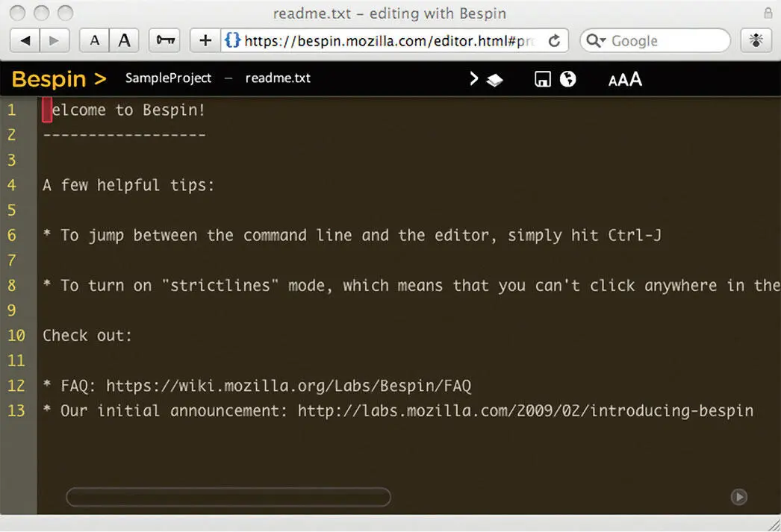Add bookmark using the plus button

pos(205,40)
